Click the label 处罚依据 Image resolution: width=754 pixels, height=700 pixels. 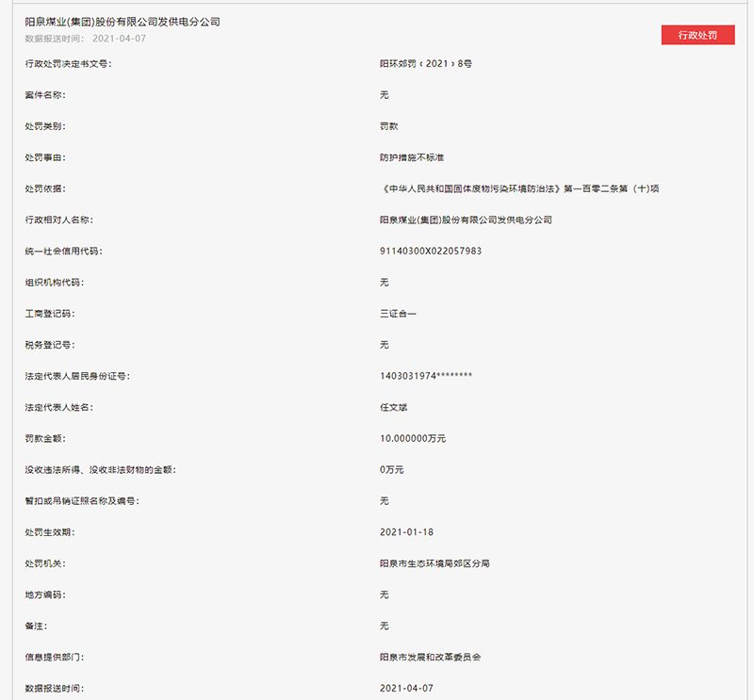(x=45, y=188)
